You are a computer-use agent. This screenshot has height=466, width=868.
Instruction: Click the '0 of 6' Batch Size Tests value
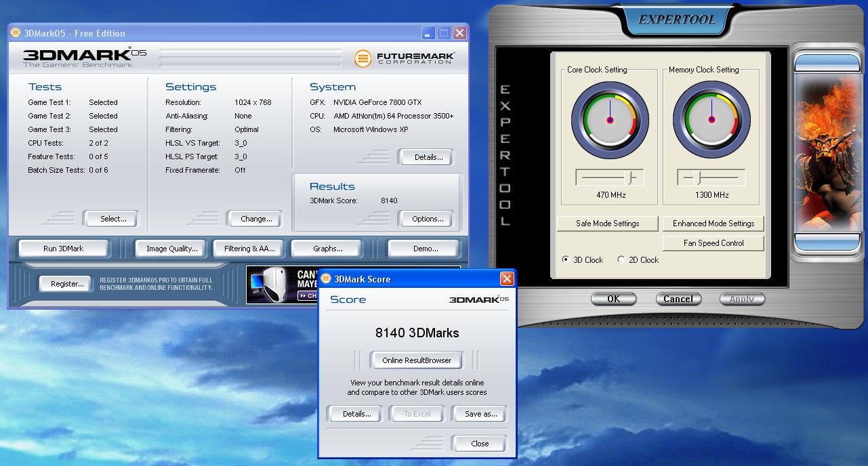tap(98, 170)
